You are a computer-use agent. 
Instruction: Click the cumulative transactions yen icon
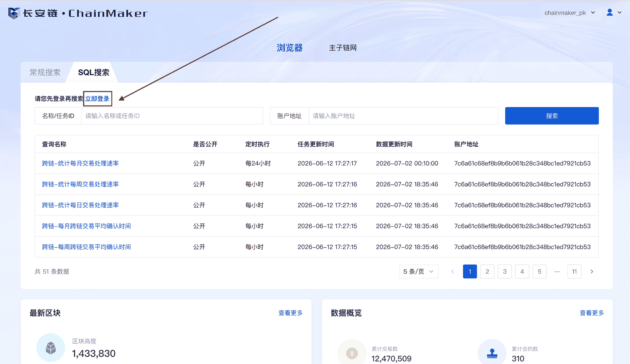(352, 353)
